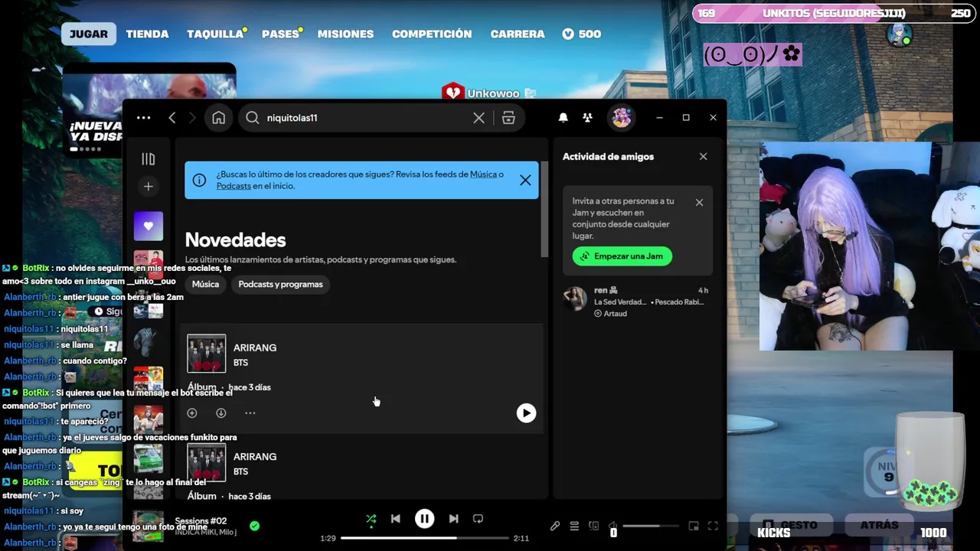This screenshot has height=551, width=980.
Task: Click ATRÁS button in Fortnite
Action: pyautogui.click(x=879, y=525)
